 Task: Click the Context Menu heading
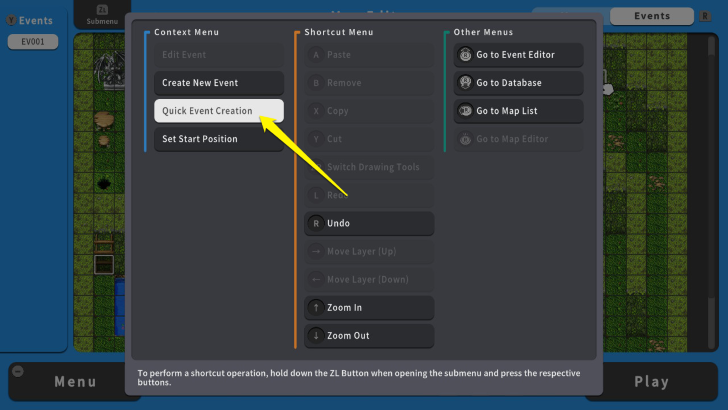[x=187, y=32]
